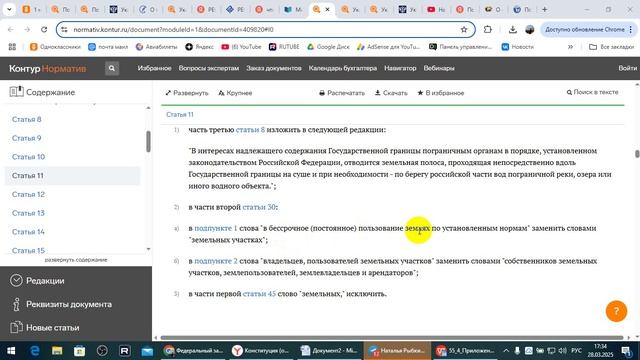The image size is (640, 360).
Task: Open Одноклассники bookmark
Action: (56, 47)
